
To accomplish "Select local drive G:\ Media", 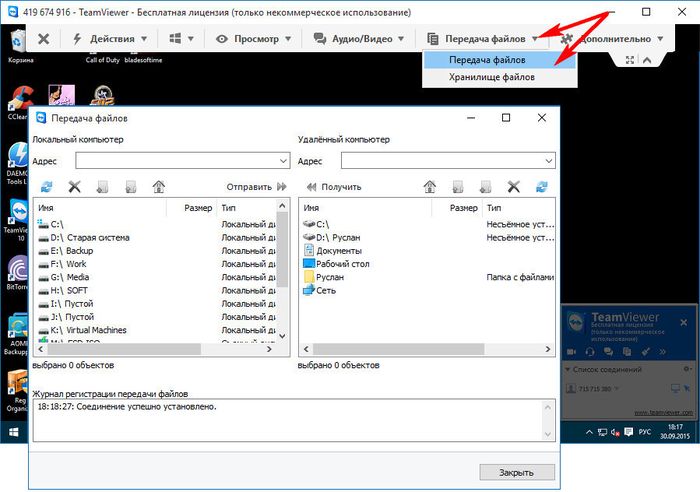I will (x=64, y=277).
